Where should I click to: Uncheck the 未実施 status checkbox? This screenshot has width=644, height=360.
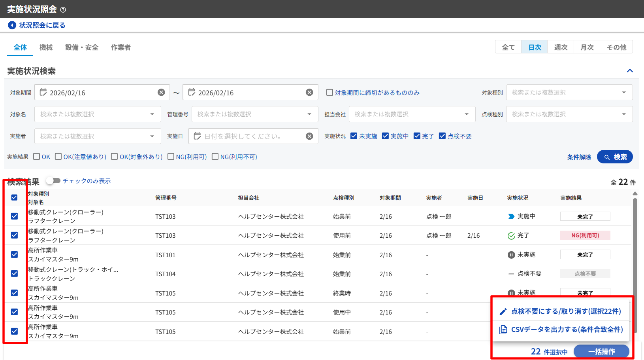click(x=354, y=136)
